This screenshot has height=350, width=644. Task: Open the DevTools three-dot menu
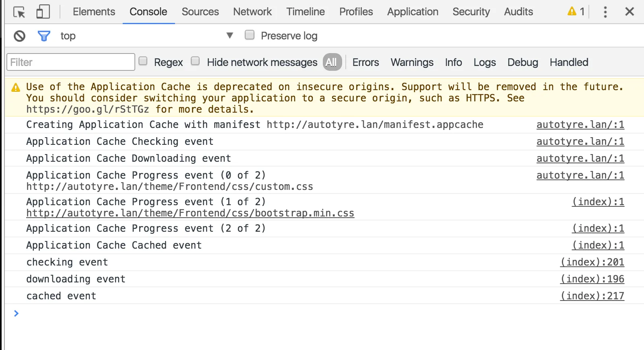pos(605,12)
